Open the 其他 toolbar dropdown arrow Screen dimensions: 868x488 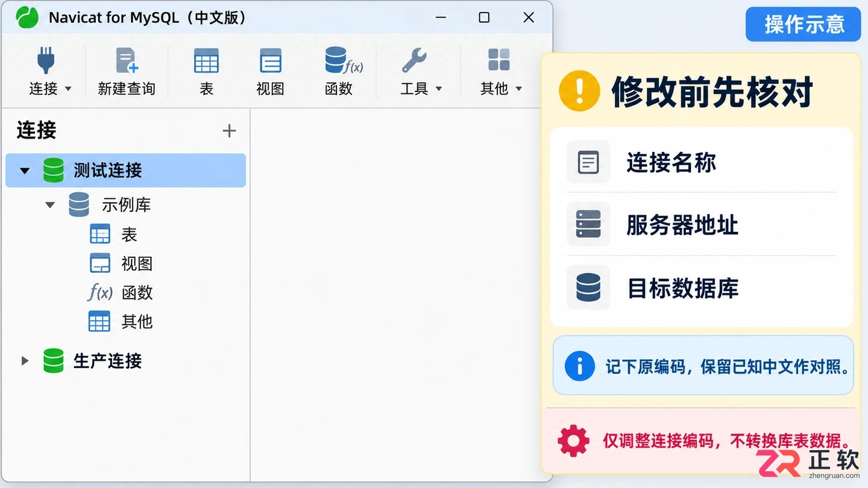(x=518, y=89)
